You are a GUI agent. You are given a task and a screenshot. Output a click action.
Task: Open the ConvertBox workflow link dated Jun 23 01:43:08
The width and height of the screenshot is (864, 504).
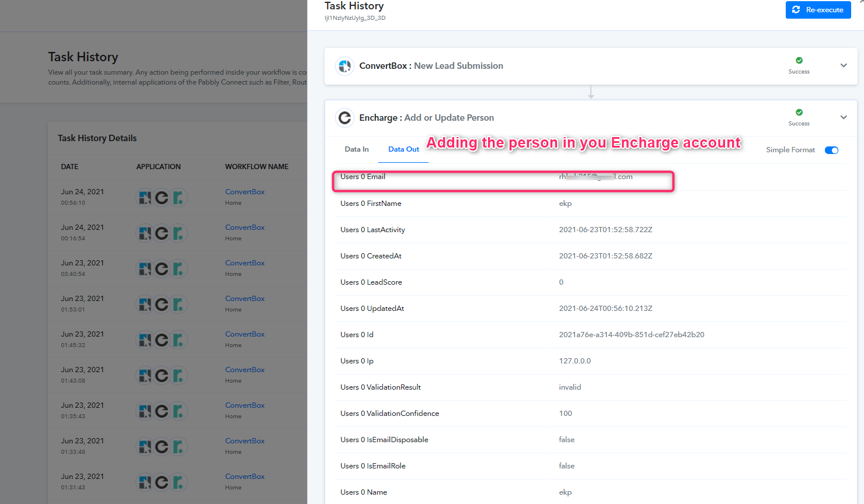click(x=245, y=370)
